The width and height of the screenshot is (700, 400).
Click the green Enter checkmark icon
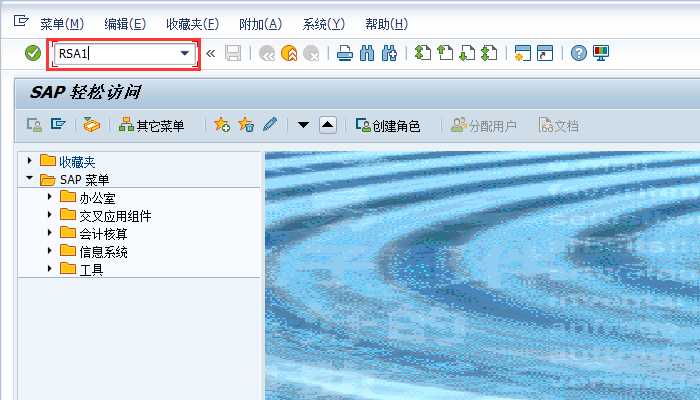coord(33,54)
